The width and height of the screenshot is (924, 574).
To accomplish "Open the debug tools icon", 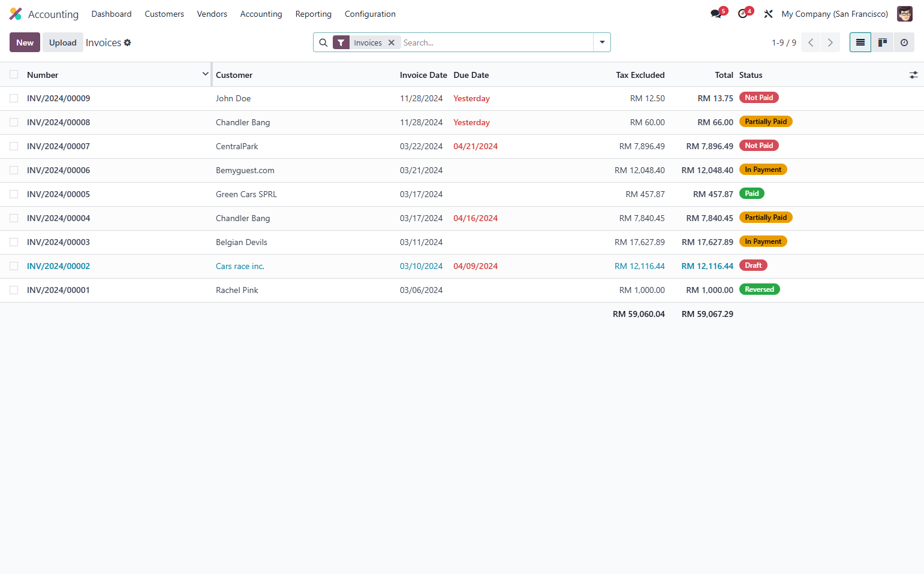I will click(x=768, y=14).
